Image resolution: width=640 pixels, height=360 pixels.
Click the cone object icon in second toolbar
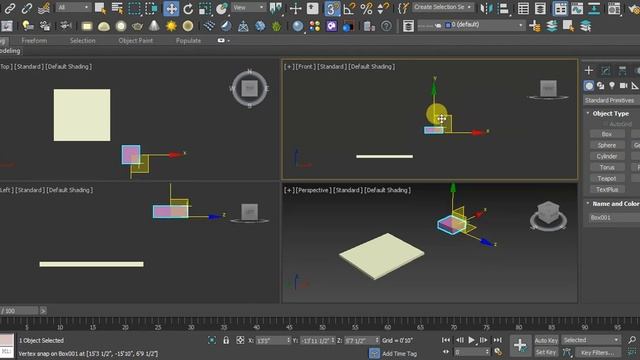pos(154,26)
